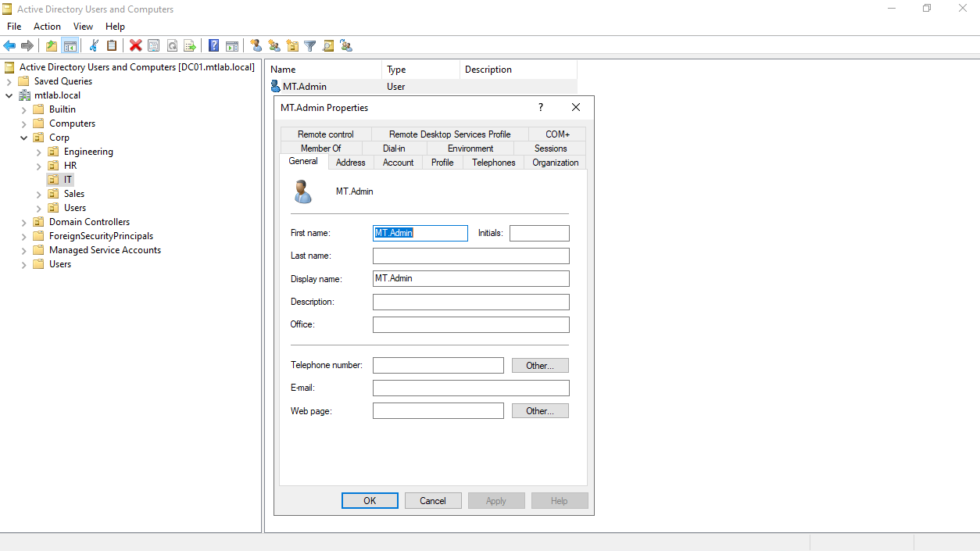
Task: Open Properties via the toolbar properties icon
Action: point(154,45)
